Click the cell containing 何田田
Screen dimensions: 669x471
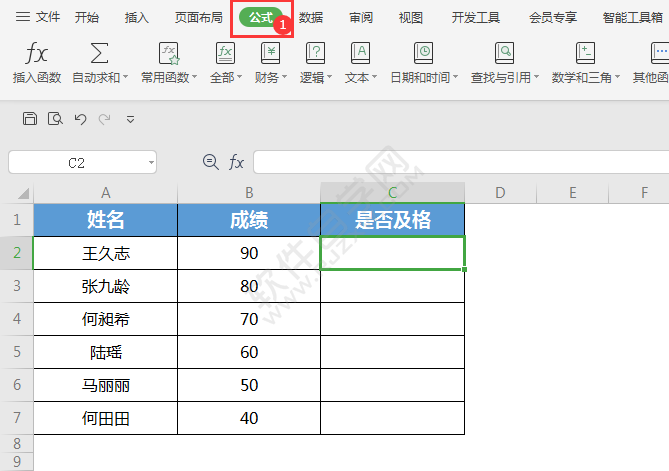[x=105, y=418]
